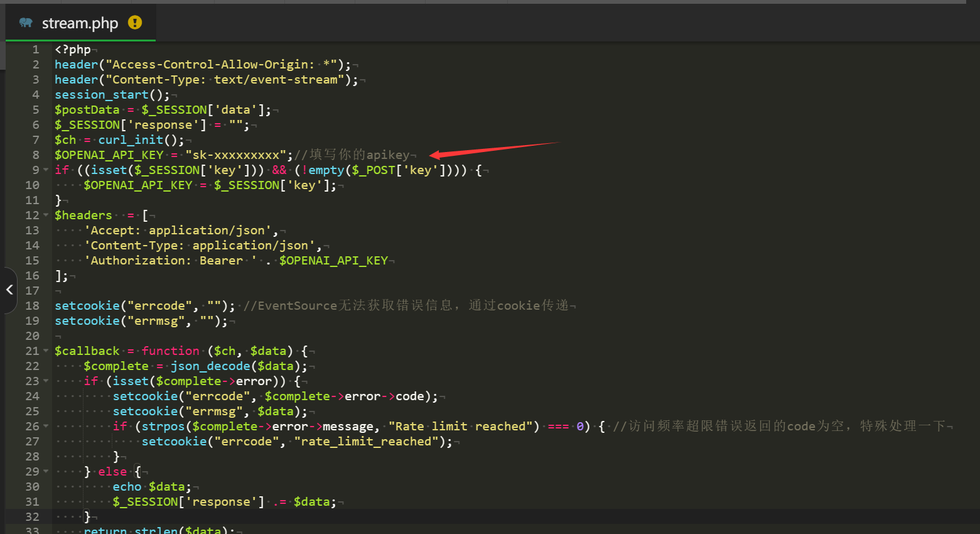The image size is (980, 534).
Task: Click the yellow warning badge on stream.php tab
Action: point(135,22)
